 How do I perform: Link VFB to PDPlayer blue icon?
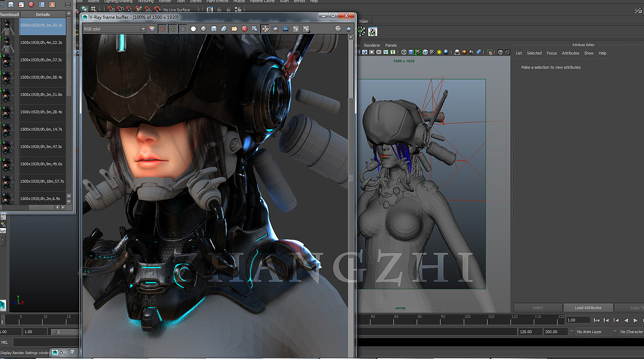pos(285,29)
